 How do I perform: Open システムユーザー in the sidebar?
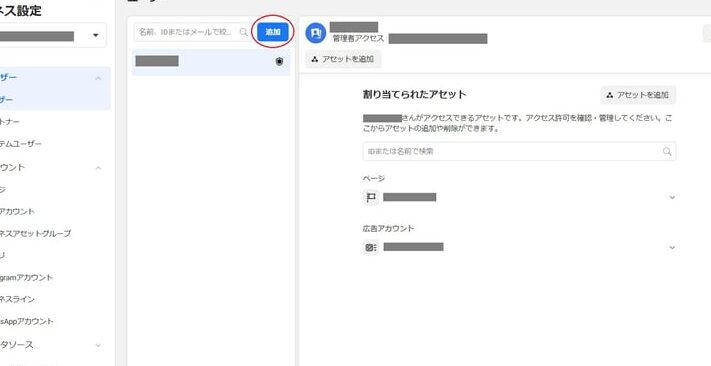tap(21, 144)
